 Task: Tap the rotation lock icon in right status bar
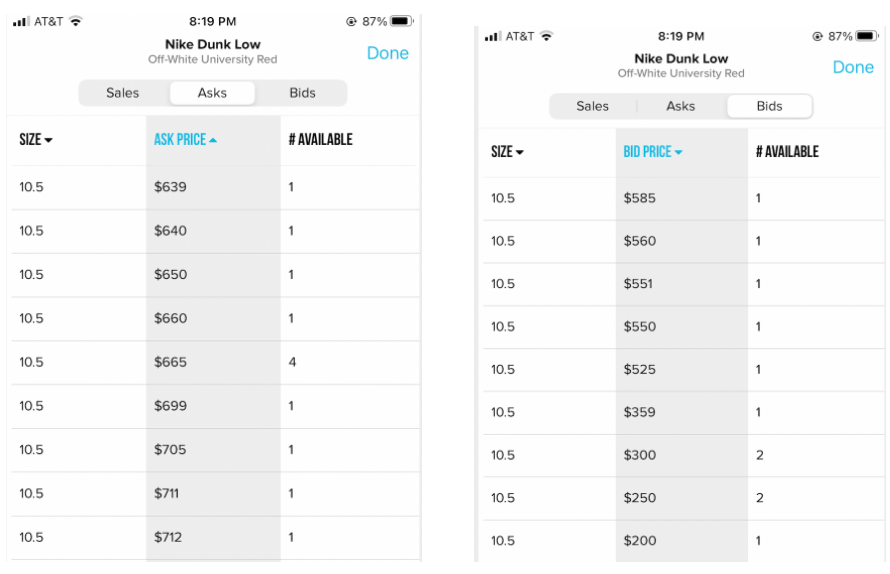tap(818, 36)
